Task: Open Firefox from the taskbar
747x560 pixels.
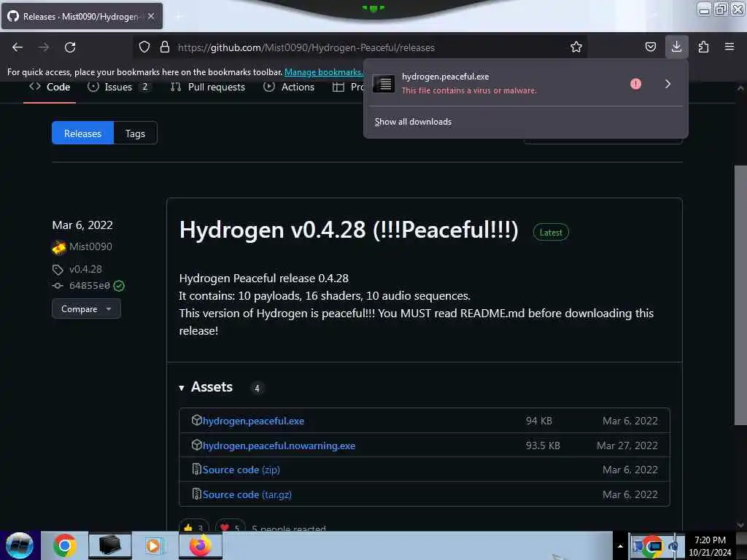Action: coord(201,545)
